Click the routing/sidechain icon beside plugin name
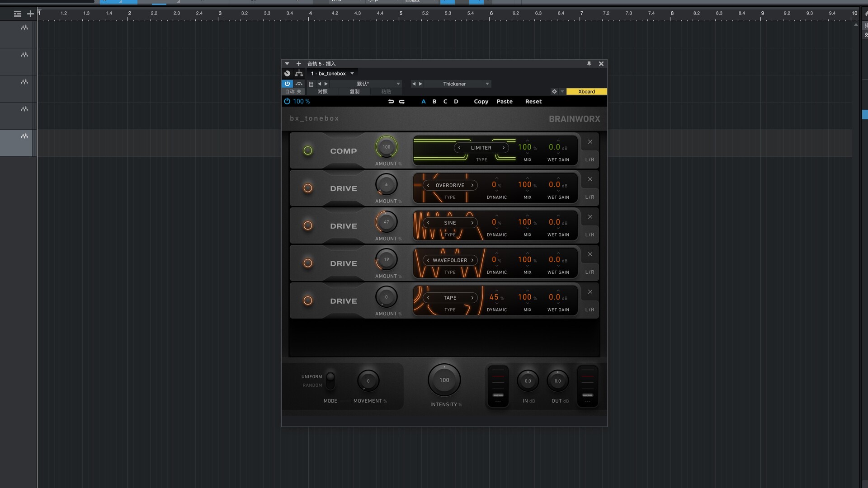 [299, 73]
